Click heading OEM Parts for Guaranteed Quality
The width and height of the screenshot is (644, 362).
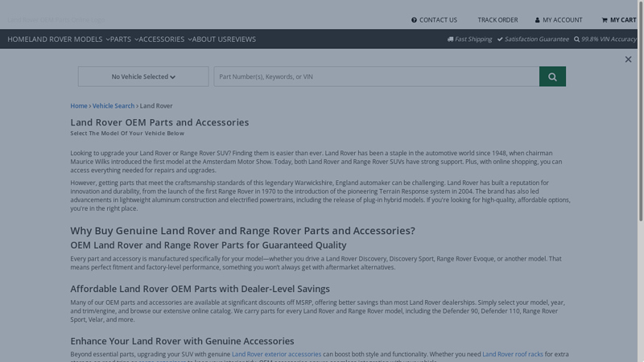tap(208, 245)
